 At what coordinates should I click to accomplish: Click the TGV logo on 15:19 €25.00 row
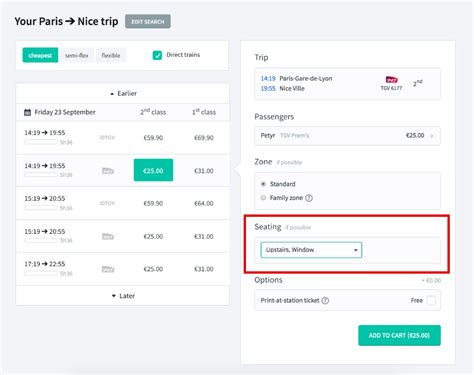(108, 236)
